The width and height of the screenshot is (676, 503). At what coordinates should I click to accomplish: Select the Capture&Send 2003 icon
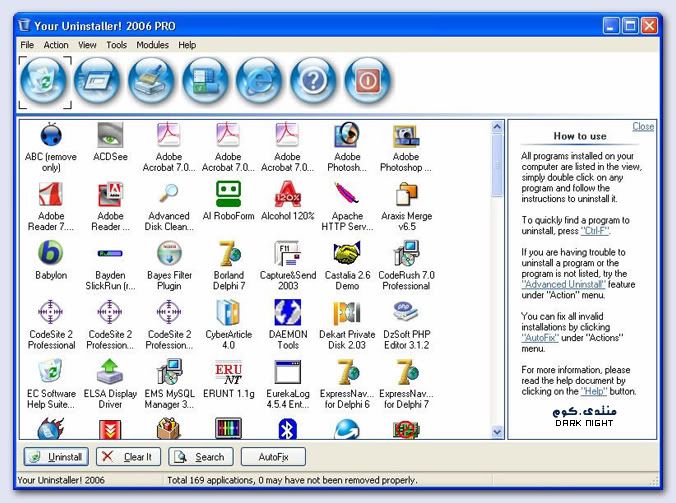point(287,253)
